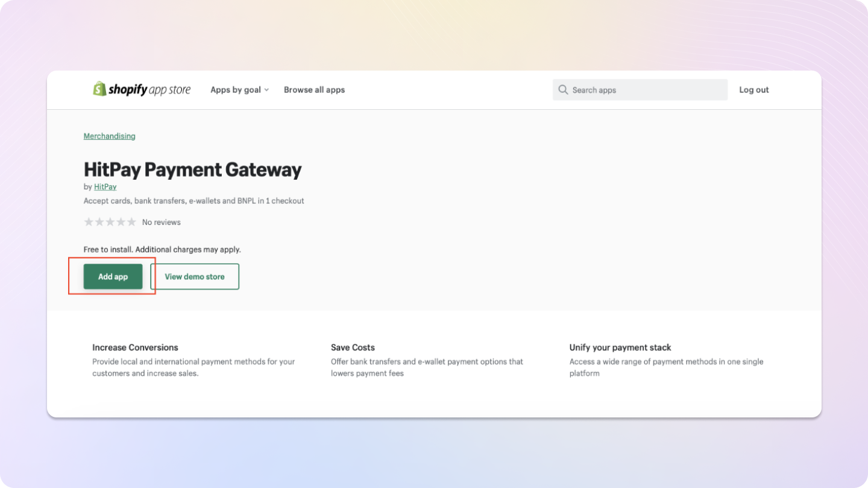
Task: Click the Increase Conversions heading
Action: coord(135,347)
